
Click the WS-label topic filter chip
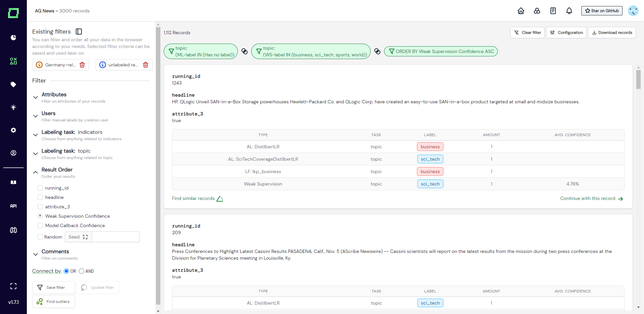pyautogui.click(x=311, y=51)
